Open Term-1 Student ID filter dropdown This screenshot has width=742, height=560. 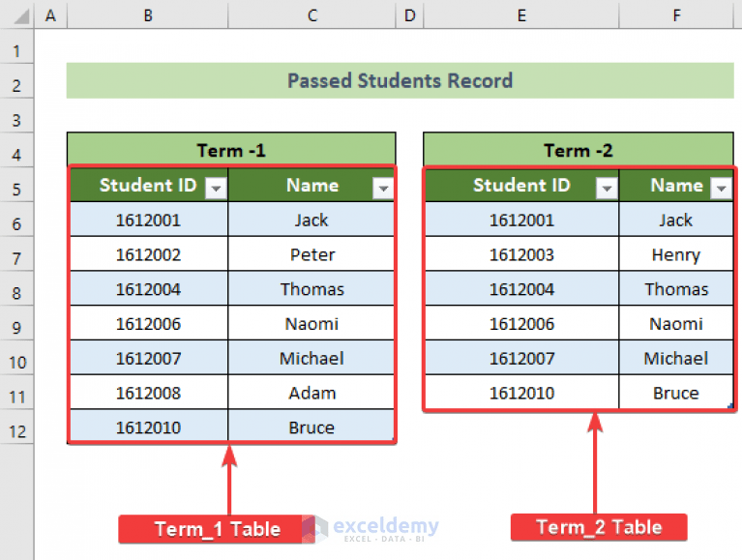coord(217,189)
